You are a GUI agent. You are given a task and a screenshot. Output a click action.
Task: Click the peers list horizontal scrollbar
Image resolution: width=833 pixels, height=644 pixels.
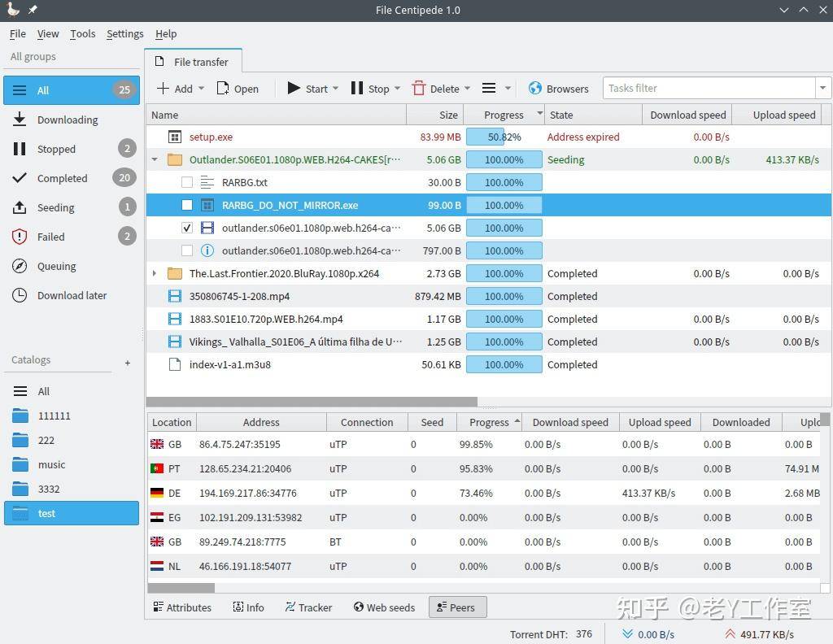(181, 588)
